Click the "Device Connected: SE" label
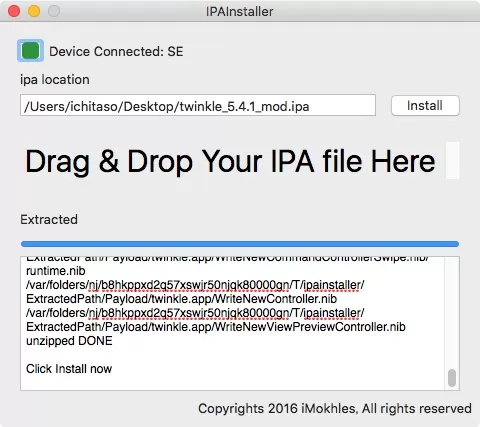Viewport: 480px width, 427px height. coord(116,52)
